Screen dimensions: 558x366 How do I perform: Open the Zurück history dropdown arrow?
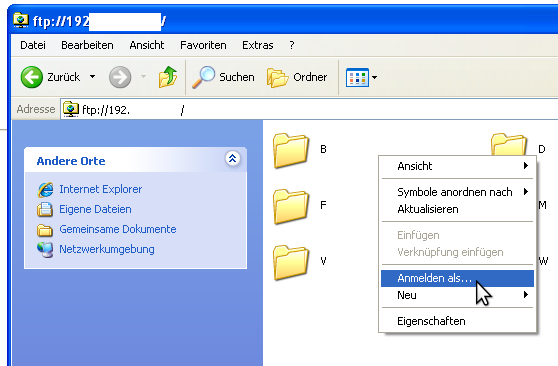point(93,77)
